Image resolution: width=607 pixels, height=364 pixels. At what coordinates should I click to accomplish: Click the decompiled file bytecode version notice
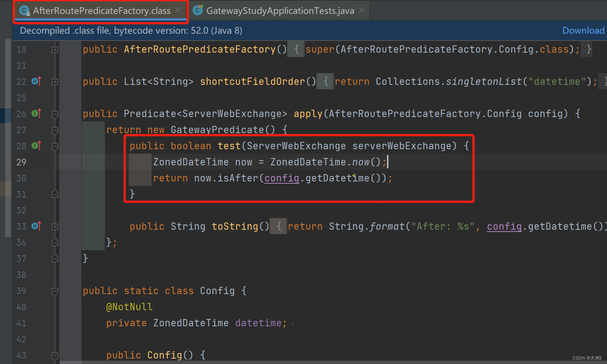(x=131, y=31)
